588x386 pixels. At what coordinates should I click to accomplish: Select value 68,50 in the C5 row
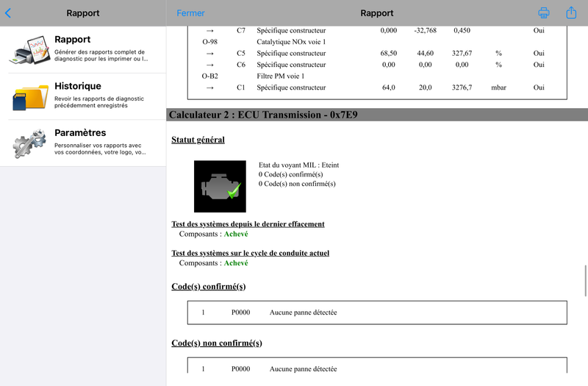pos(389,53)
